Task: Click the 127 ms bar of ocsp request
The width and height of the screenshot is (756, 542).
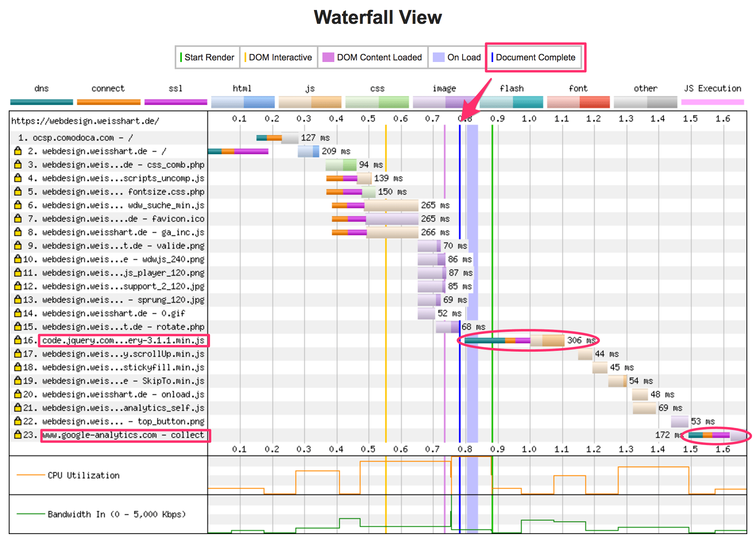Action: (x=277, y=138)
